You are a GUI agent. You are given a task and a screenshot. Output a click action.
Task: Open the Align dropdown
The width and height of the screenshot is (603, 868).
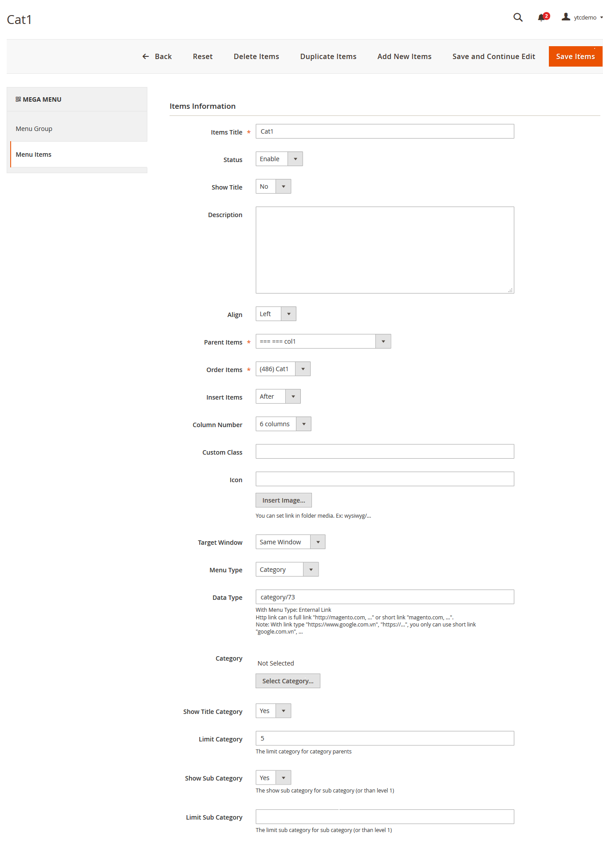pos(276,314)
